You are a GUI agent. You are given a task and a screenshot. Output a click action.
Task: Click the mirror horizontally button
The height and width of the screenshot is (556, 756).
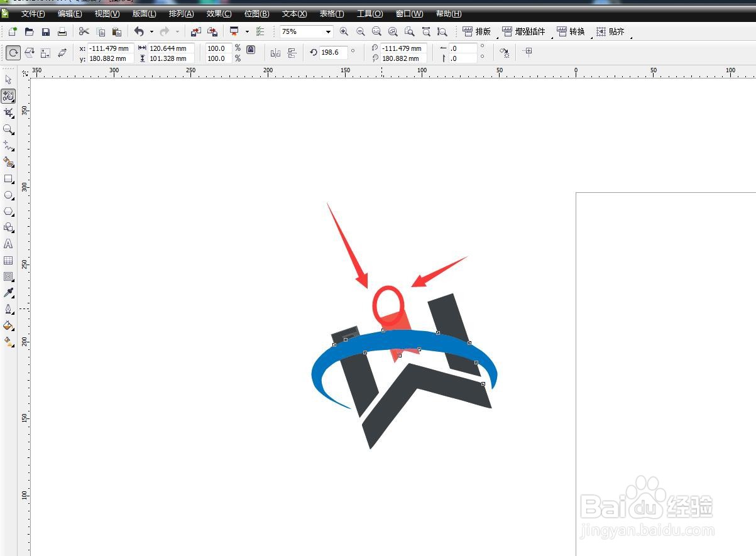coord(275,53)
